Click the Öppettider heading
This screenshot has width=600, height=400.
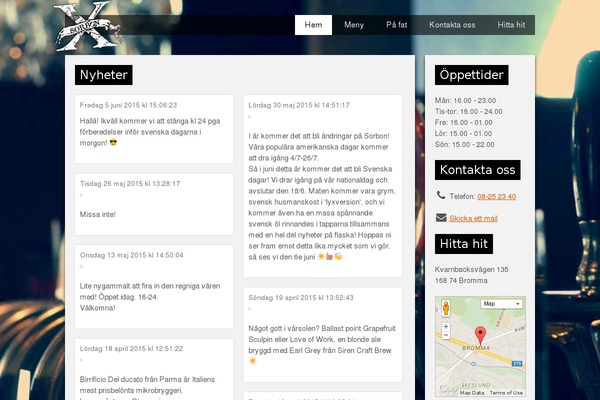coord(471,75)
